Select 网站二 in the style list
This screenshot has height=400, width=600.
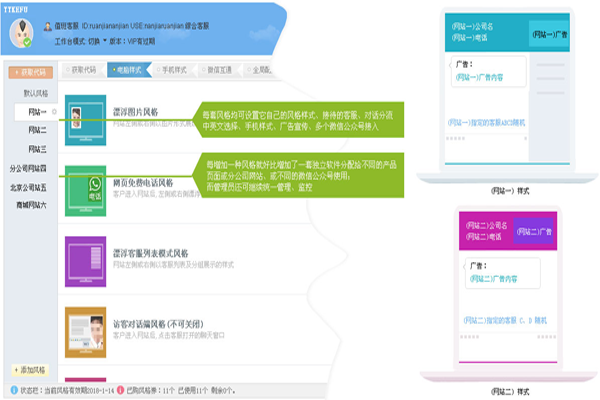pyautogui.click(x=37, y=130)
